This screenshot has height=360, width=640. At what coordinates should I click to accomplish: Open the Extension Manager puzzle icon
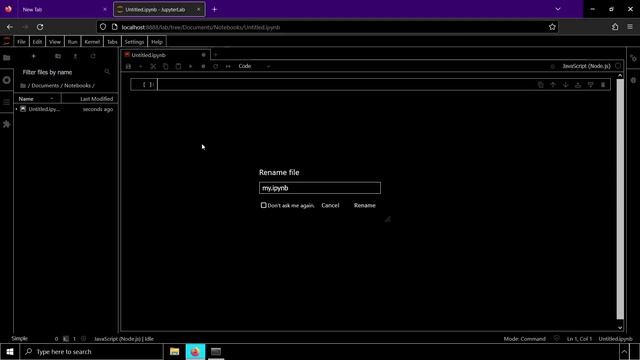(7, 124)
